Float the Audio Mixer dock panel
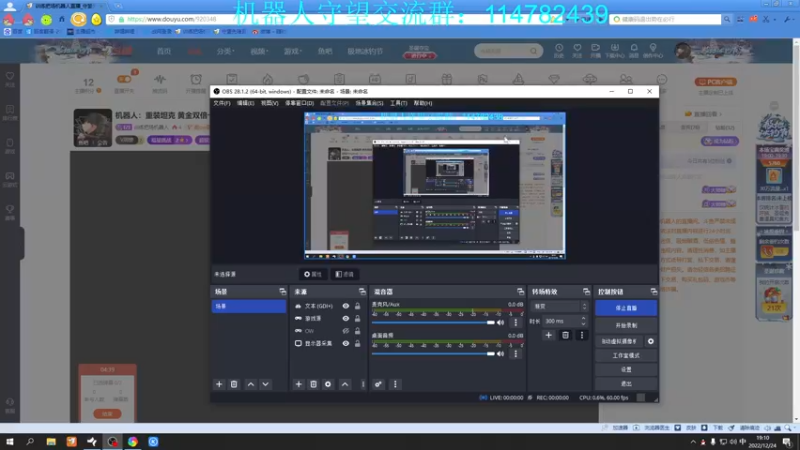 [x=520, y=291]
